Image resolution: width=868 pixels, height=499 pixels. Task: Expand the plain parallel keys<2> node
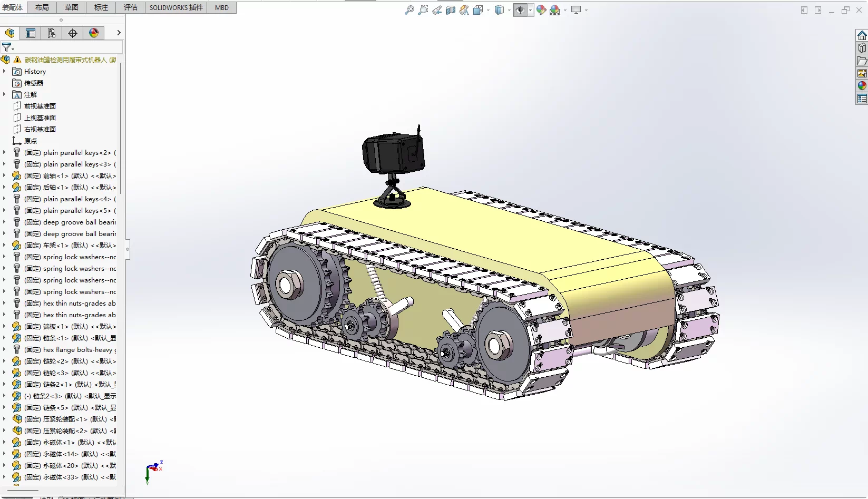point(4,152)
